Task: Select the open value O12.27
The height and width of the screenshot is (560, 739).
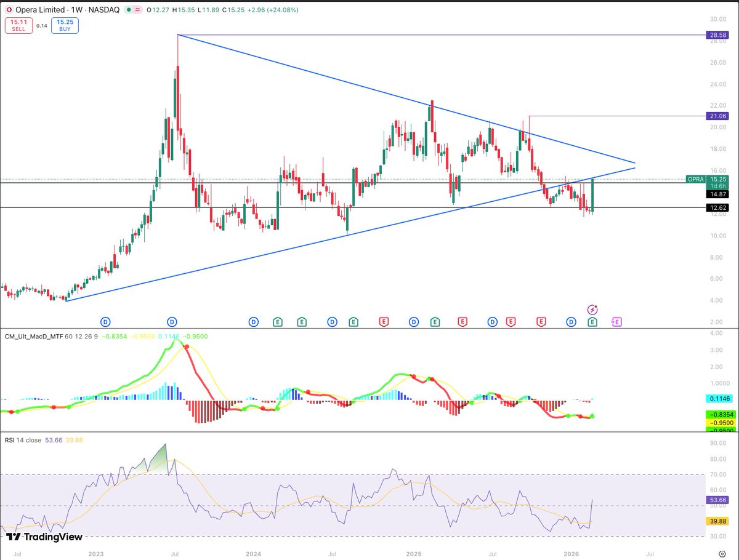Action: coord(157,10)
